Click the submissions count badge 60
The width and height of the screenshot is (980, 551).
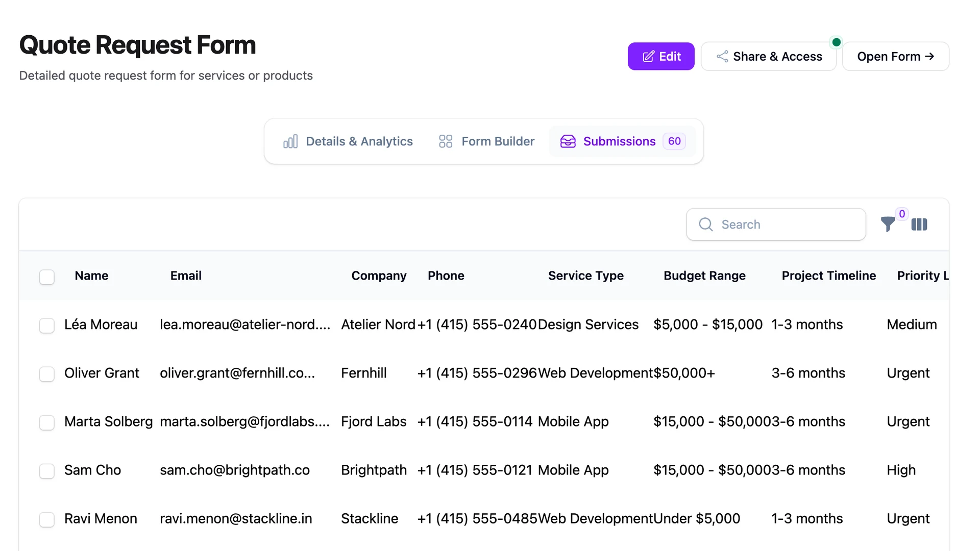pyautogui.click(x=674, y=141)
